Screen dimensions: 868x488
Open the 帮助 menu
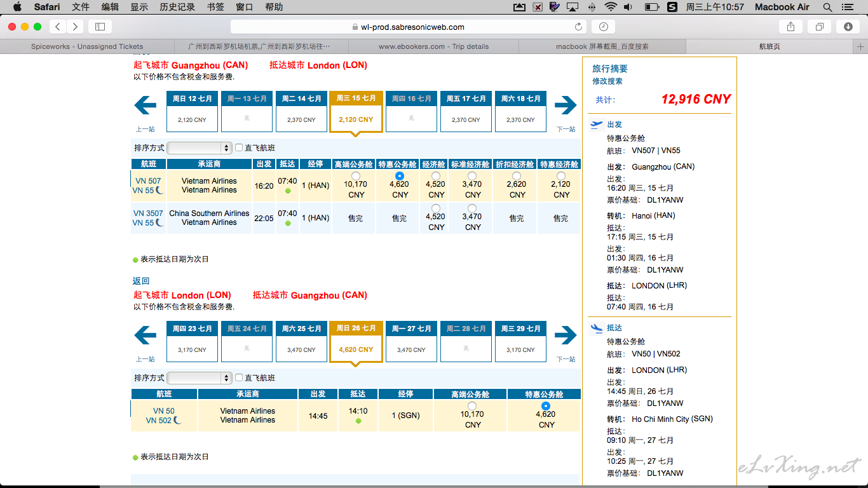[274, 7]
